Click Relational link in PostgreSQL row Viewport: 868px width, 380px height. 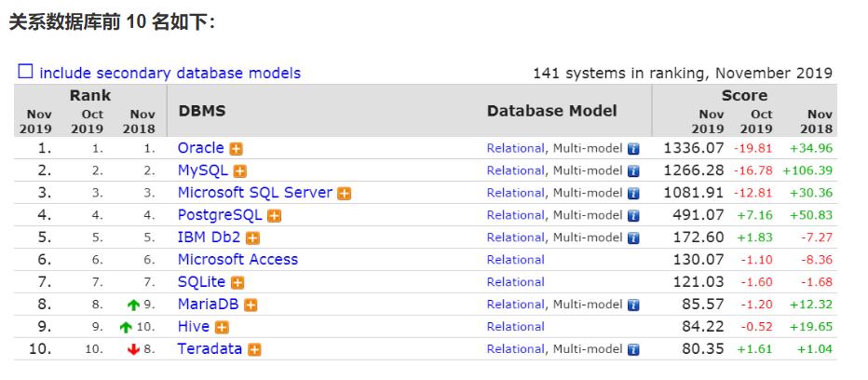(515, 215)
